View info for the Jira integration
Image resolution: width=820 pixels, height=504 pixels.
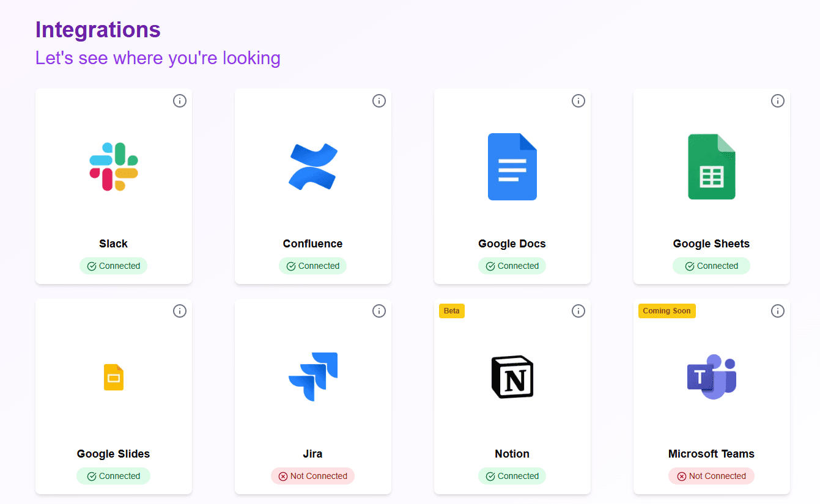tap(379, 311)
